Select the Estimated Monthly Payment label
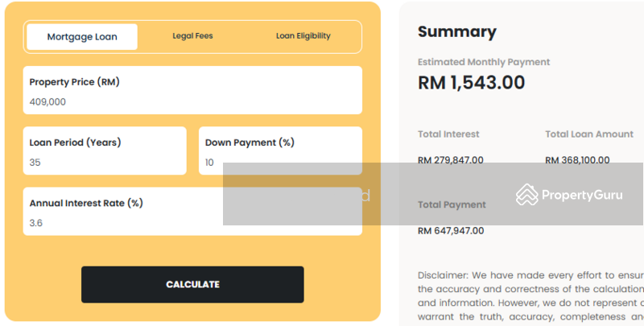Screen dimensions: 644x326 [484, 62]
